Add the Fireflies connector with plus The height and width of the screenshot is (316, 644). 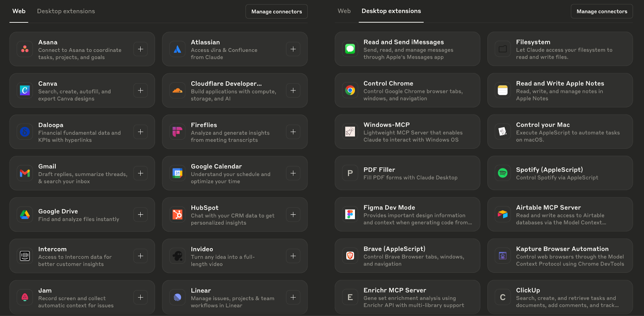[293, 132]
